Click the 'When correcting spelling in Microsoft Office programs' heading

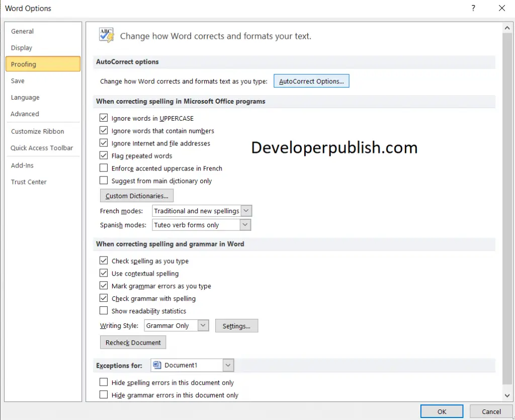[181, 101]
